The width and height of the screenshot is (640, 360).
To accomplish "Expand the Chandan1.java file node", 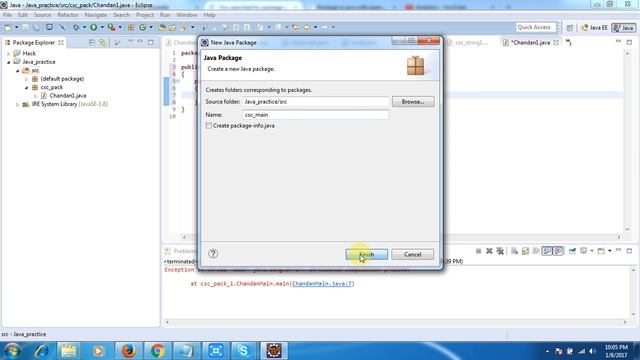I will [x=36, y=96].
